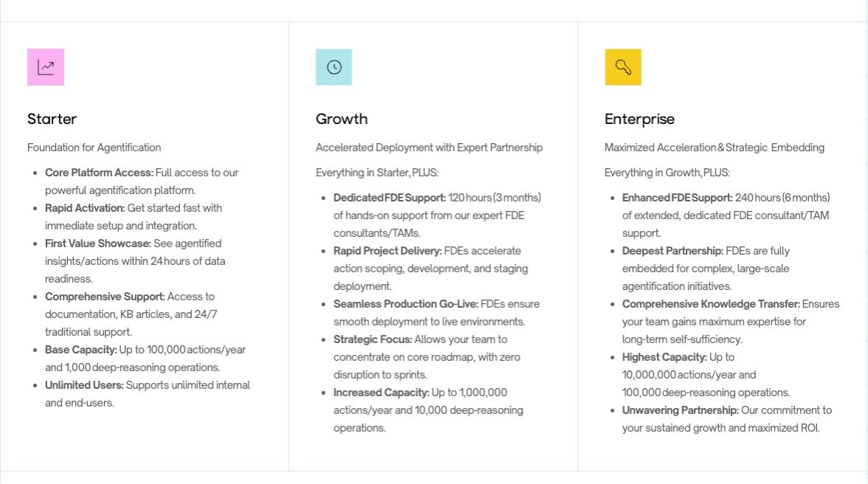
Task: Select the Growth plan heading
Action: click(x=342, y=119)
